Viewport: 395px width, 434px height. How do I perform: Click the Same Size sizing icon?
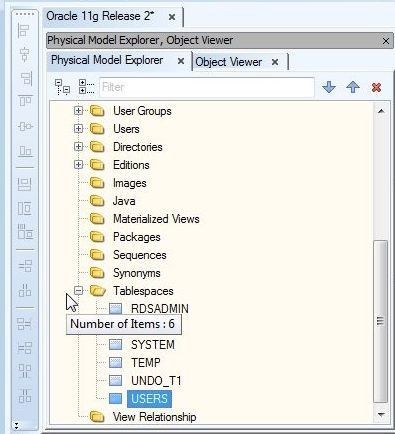click(25, 232)
